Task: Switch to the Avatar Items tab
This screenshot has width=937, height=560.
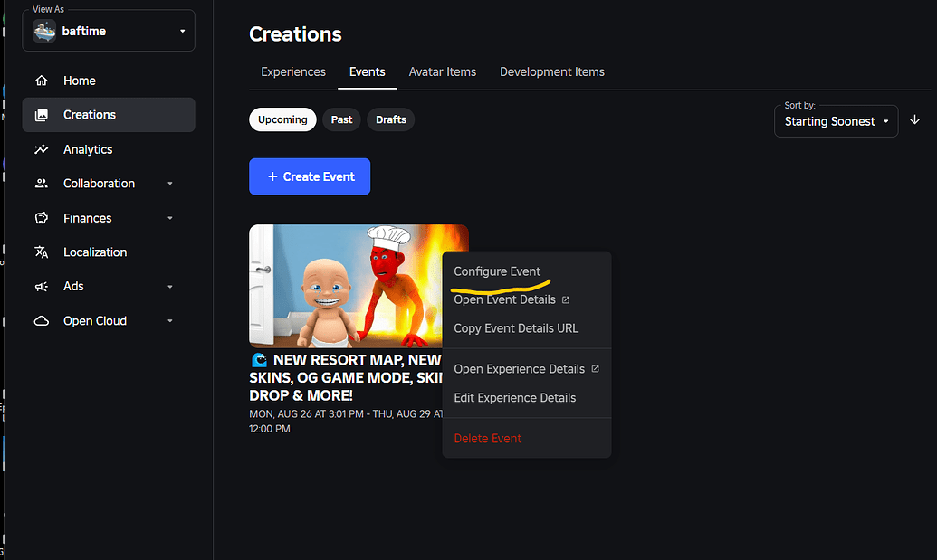Action: (x=442, y=71)
